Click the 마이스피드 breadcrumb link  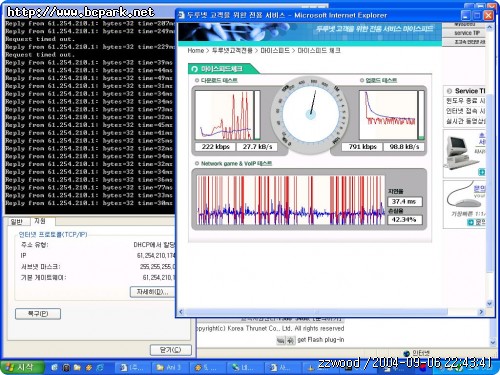pyautogui.click(x=275, y=51)
